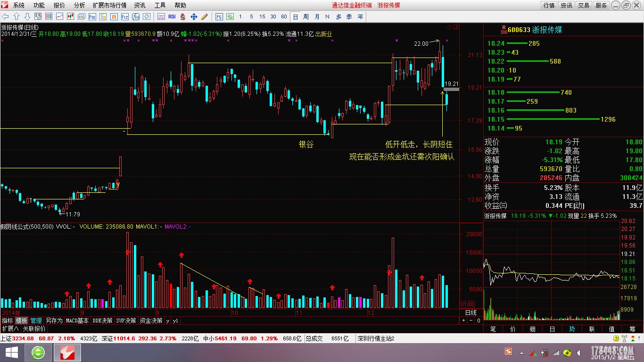Open the 分析 menu
This screenshot has width=644, height=362.
[80, 5]
